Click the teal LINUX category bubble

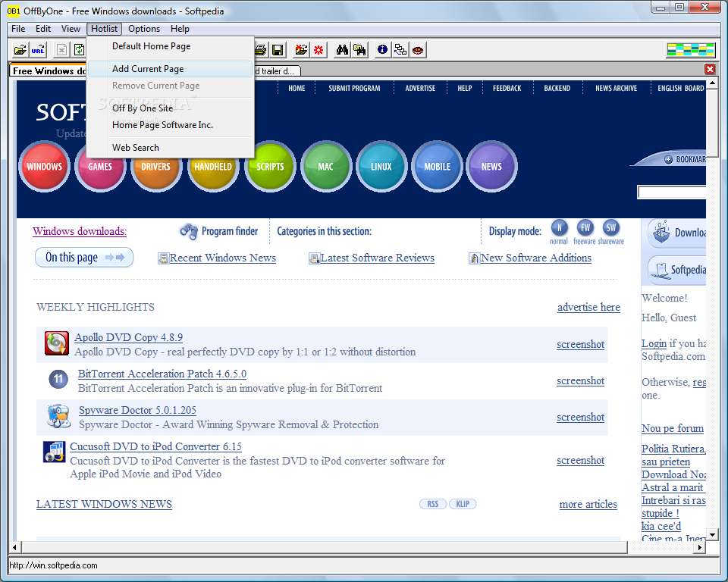click(x=381, y=166)
